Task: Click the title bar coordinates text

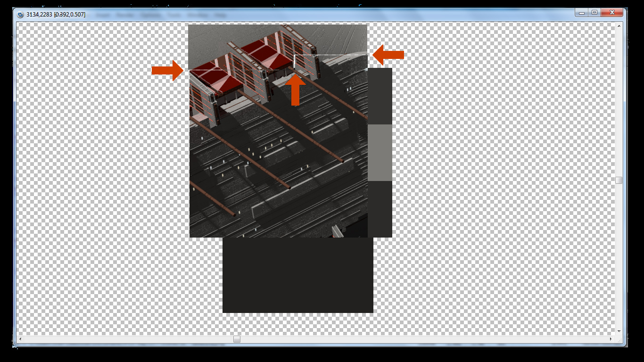Action: (56, 15)
